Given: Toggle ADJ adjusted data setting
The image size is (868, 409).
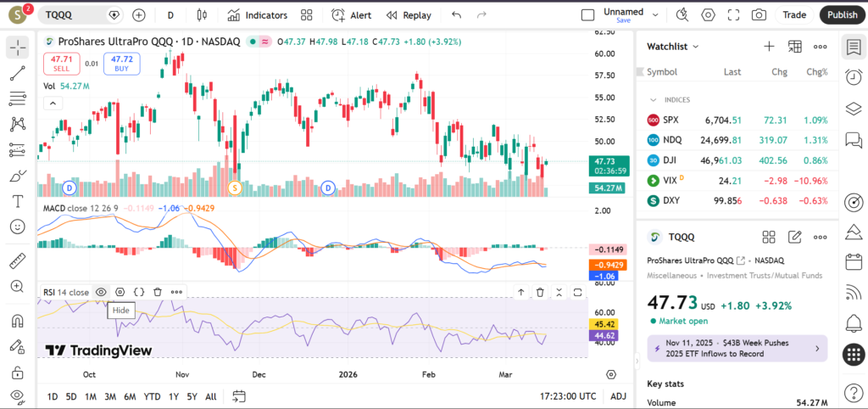Looking at the screenshot, I should click(618, 396).
